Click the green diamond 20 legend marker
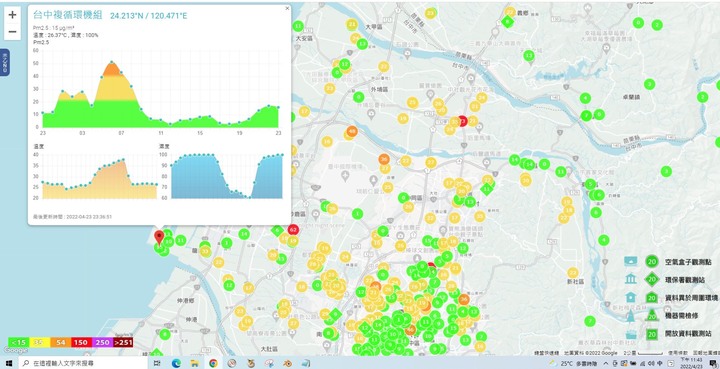This screenshot has height=369, width=720. coord(652,279)
